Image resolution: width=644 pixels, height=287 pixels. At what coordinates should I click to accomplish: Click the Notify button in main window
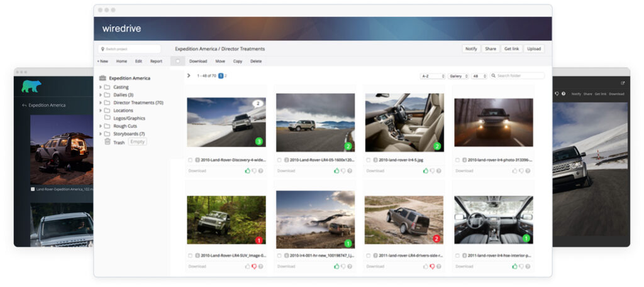(471, 49)
